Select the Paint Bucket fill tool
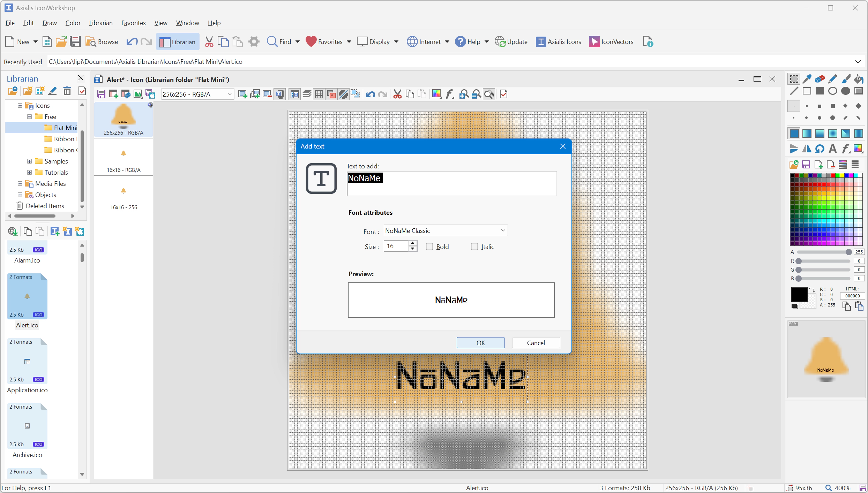The height and width of the screenshot is (493, 868). coord(858,79)
